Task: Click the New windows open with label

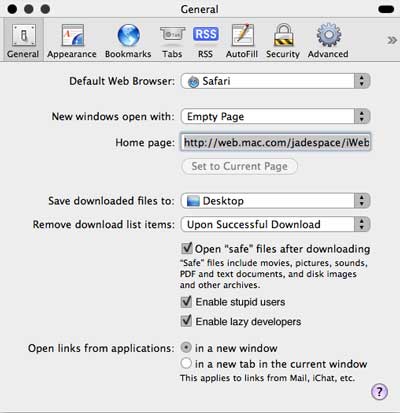Action: tap(113, 117)
